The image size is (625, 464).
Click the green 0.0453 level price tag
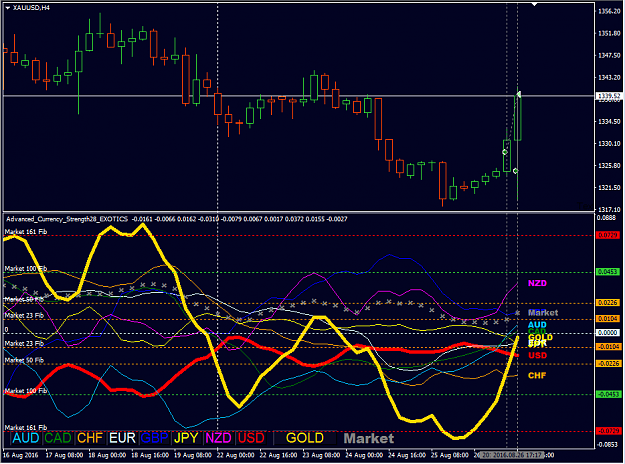608,272
